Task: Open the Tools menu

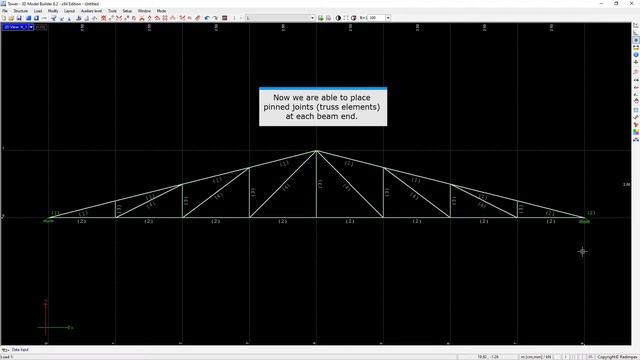Action: click(112, 11)
